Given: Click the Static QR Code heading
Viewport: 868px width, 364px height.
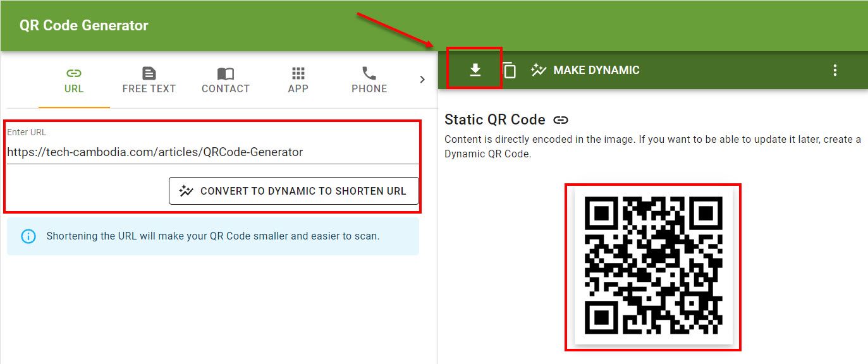Looking at the screenshot, I should click(x=495, y=120).
